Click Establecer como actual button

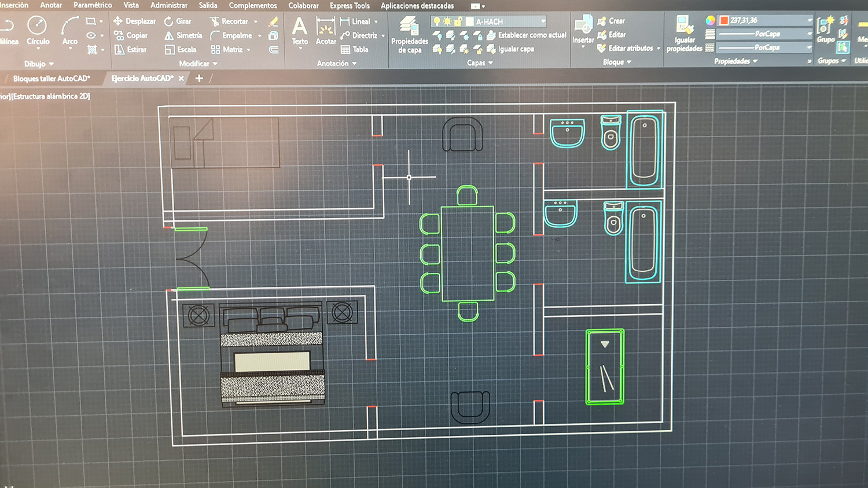point(527,35)
